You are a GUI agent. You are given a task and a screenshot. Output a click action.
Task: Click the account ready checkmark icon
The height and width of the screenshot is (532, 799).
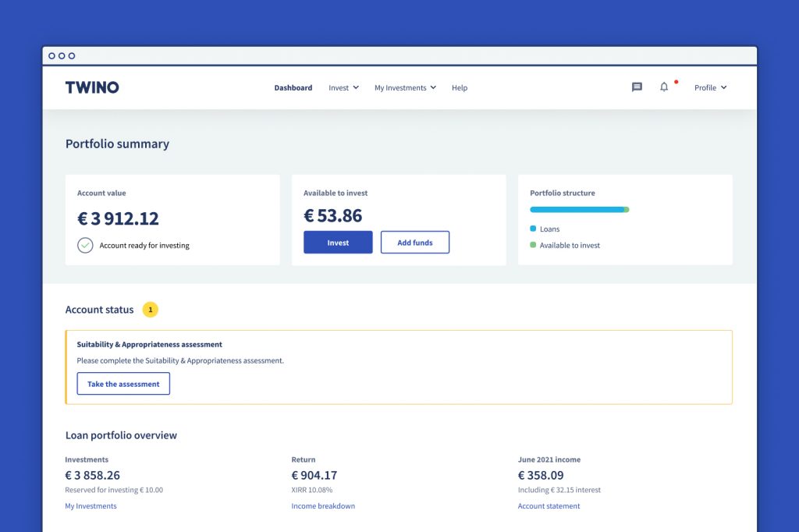pyautogui.click(x=85, y=245)
